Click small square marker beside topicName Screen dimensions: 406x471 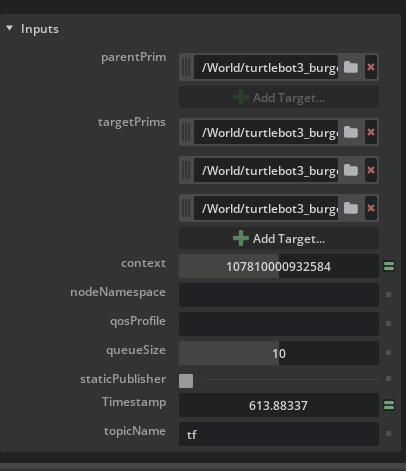click(x=388, y=434)
